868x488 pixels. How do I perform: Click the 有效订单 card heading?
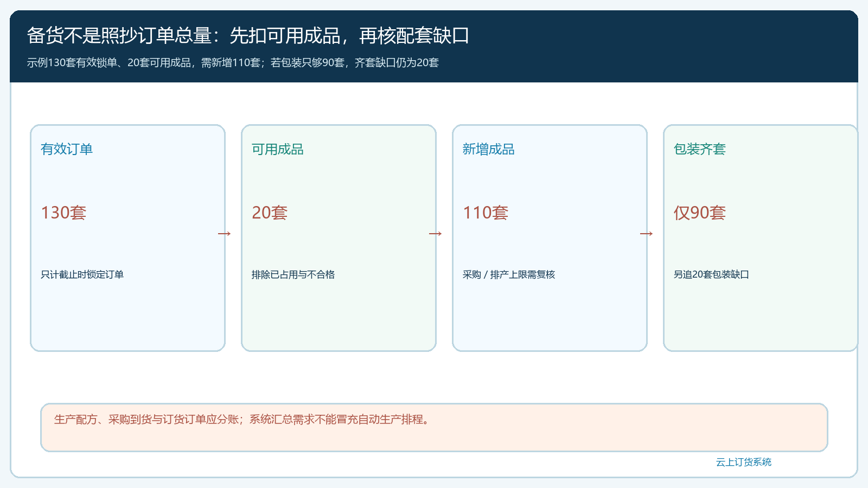pos(67,149)
